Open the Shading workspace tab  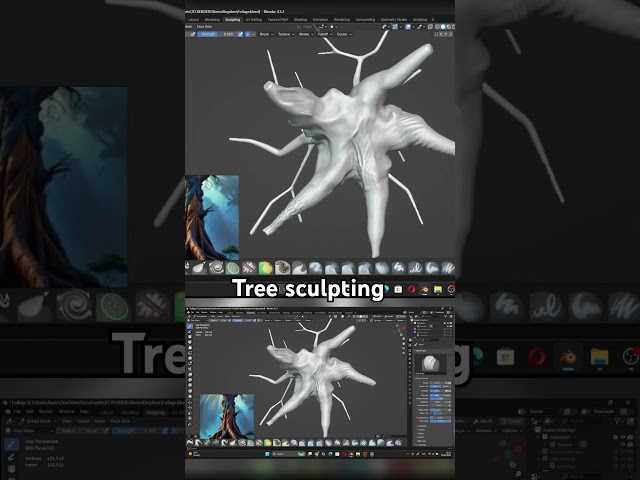pyautogui.click(x=300, y=20)
